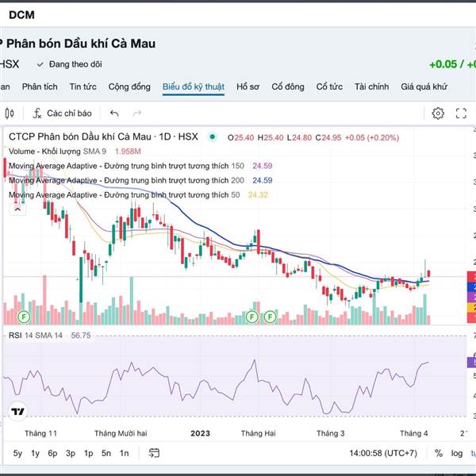
Task: Set chart range to 5y
Action: [x=17, y=453]
